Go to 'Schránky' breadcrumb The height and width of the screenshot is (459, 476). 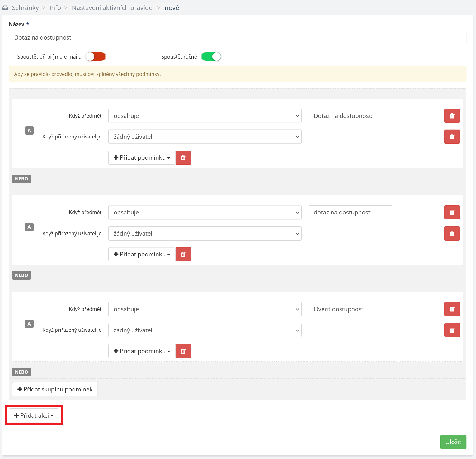[x=26, y=8]
